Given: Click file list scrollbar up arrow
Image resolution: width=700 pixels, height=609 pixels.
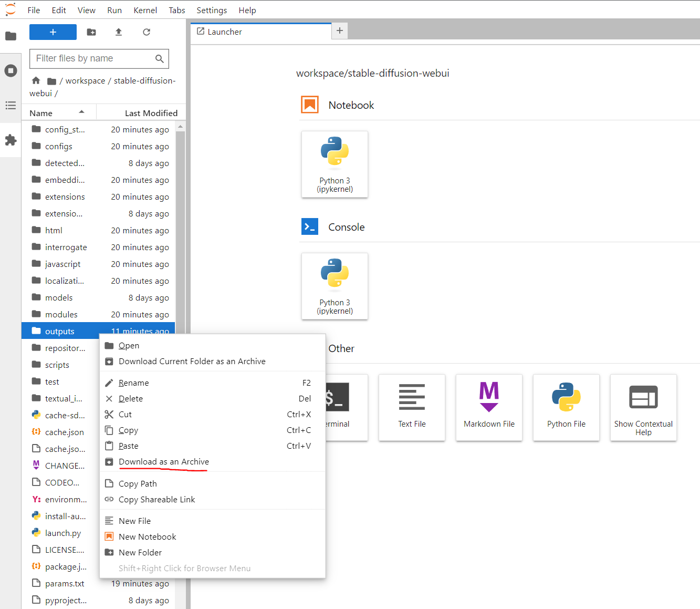Looking at the screenshot, I should (x=180, y=127).
